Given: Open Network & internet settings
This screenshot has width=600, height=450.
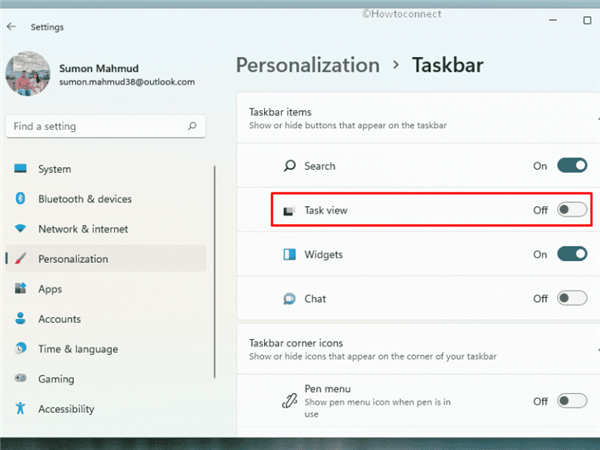Looking at the screenshot, I should [x=85, y=229].
